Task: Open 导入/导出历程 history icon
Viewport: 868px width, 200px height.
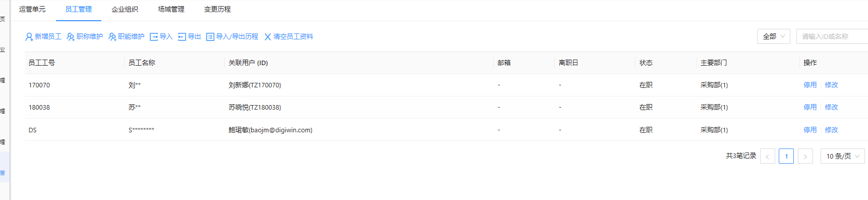Action: 210,37
